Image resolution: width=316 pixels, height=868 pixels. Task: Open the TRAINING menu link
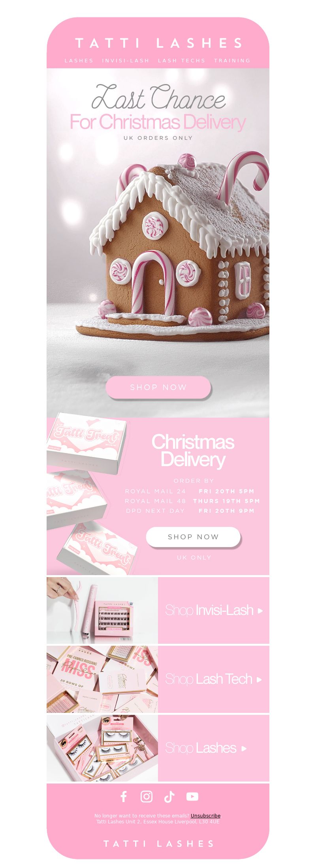pos(232,60)
